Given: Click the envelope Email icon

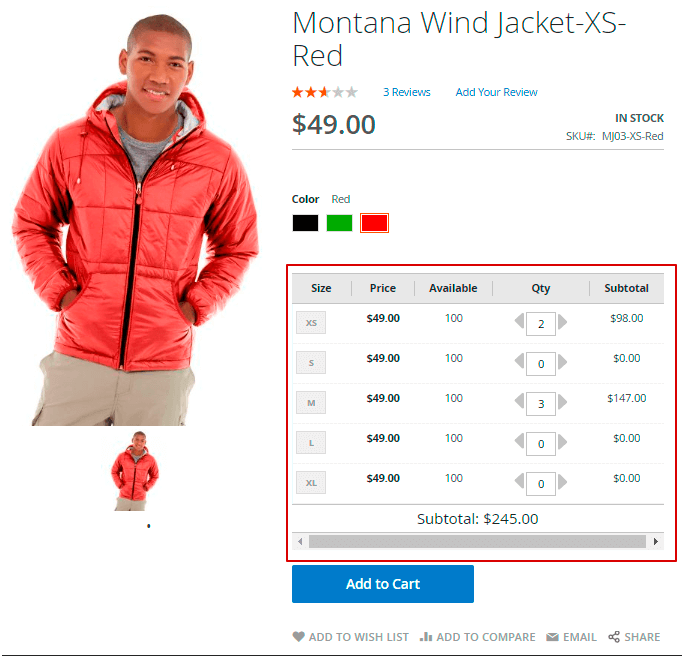Looking at the screenshot, I should [x=552, y=637].
